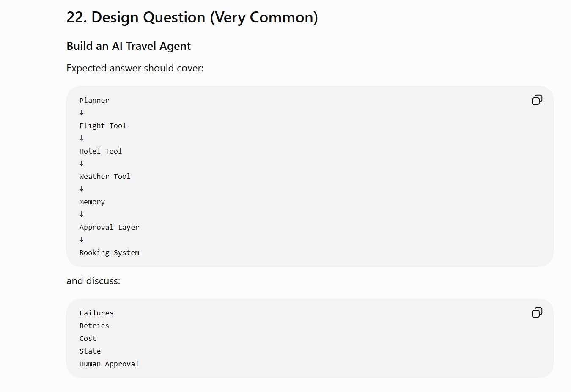Click the arrow directly above 'Booking System'

tap(82, 240)
